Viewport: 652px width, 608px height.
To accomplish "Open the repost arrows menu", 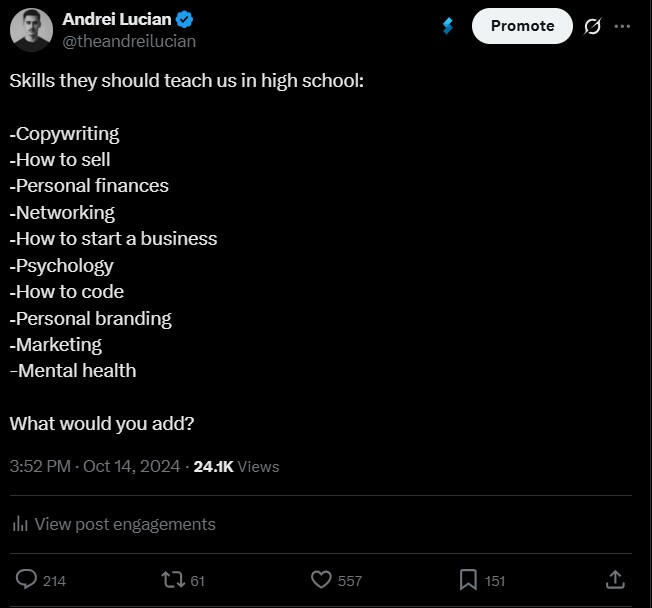I will [172, 579].
